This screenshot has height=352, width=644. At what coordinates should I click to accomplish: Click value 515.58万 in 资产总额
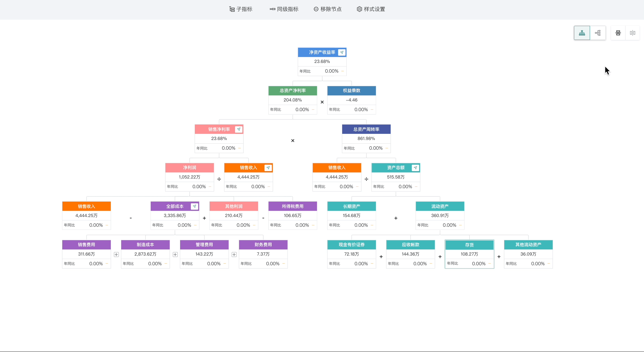pyautogui.click(x=396, y=177)
